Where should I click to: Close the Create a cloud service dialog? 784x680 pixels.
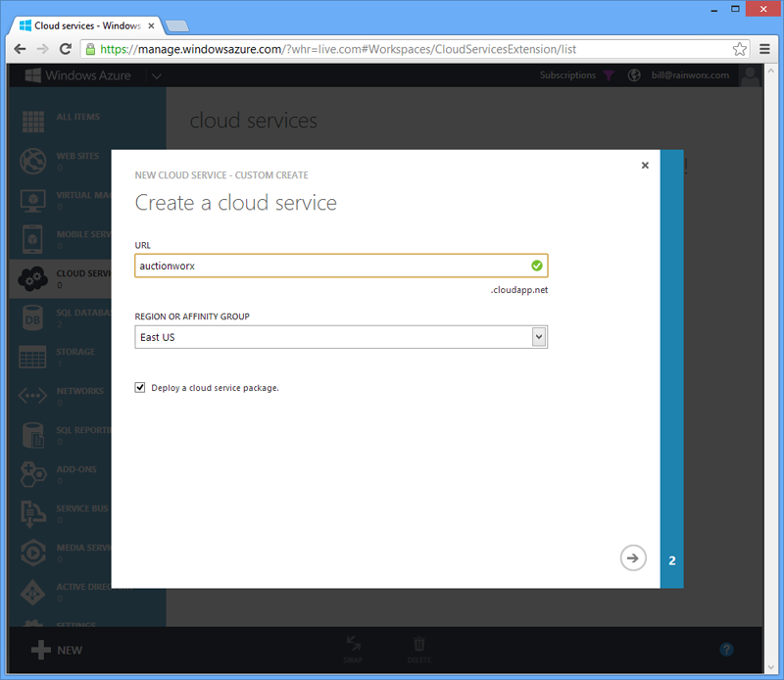645,165
